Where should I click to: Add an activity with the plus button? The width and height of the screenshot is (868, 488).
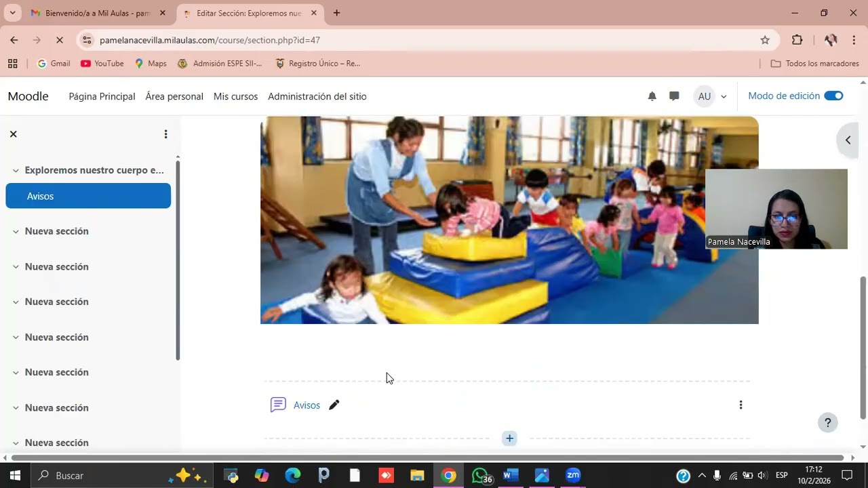[509, 439]
